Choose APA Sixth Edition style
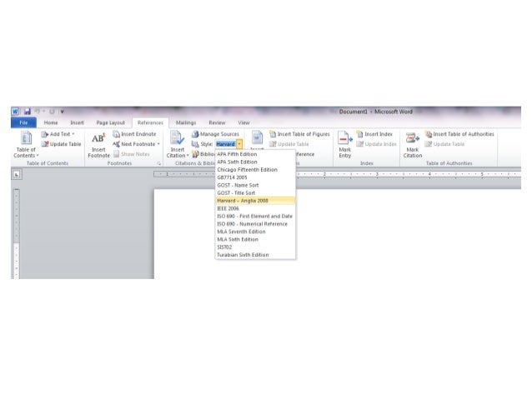This screenshot has width=532, height=399. click(x=255, y=162)
